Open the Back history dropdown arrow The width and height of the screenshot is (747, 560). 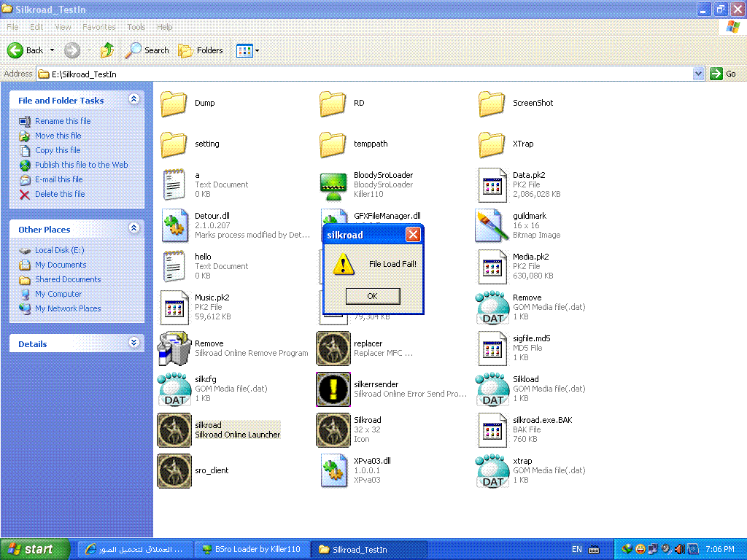[x=52, y=50]
